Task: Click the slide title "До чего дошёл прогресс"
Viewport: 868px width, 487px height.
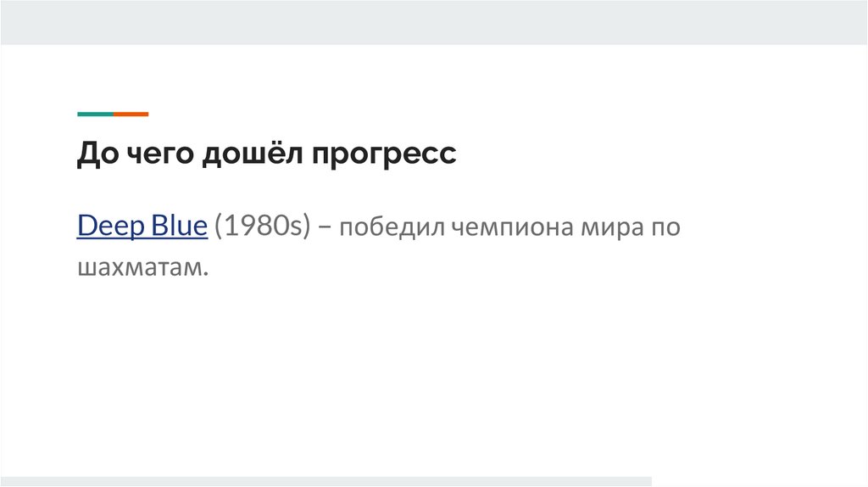Action: (x=267, y=155)
